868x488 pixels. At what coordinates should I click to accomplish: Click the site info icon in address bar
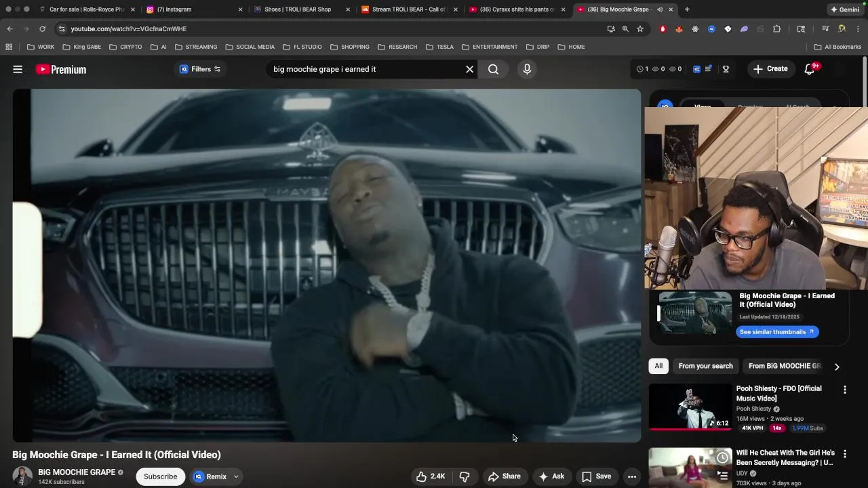click(x=62, y=28)
